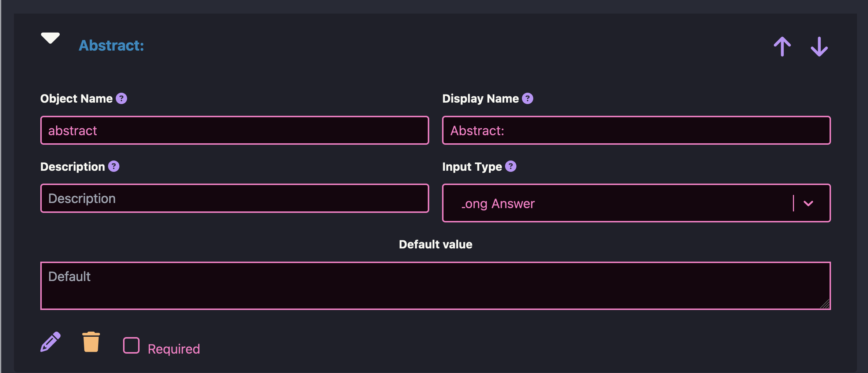Image resolution: width=868 pixels, height=373 pixels.
Task: Click the Required checkbox label text
Action: pos(174,349)
